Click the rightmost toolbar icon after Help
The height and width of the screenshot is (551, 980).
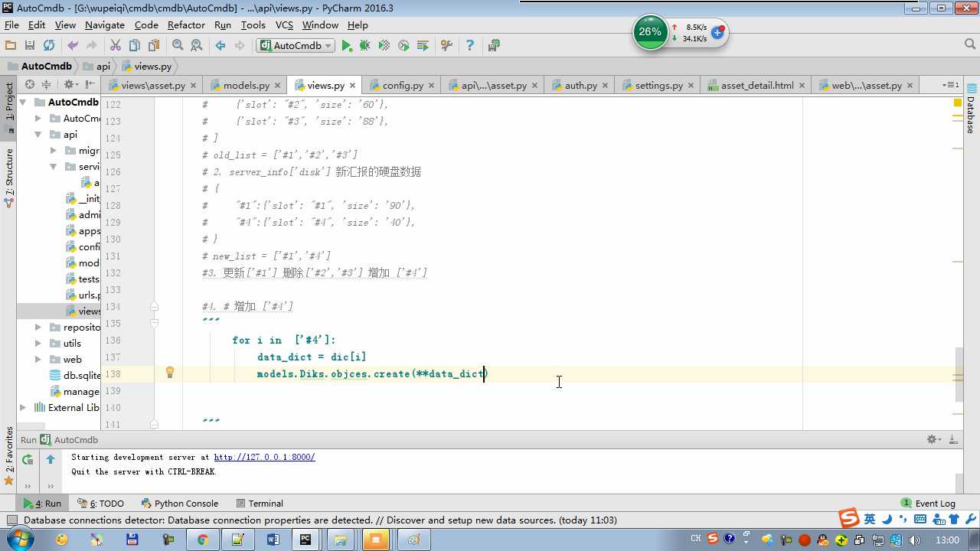click(494, 46)
